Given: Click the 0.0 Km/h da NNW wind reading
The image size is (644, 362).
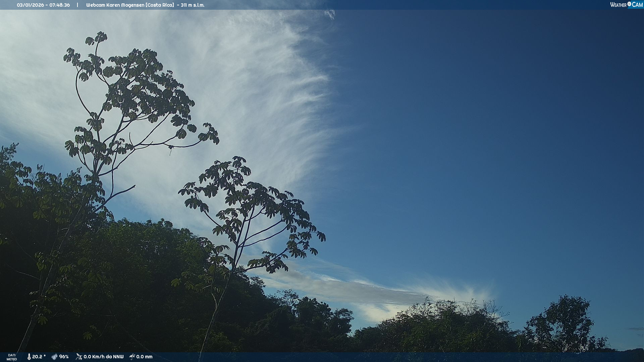Looking at the screenshot, I should tap(103, 357).
